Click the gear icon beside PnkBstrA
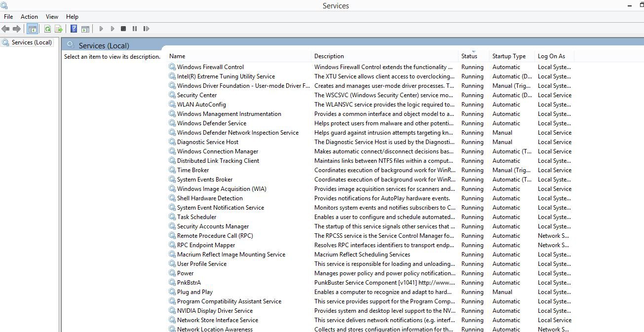The image size is (644, 332). [x=172, y=283]
